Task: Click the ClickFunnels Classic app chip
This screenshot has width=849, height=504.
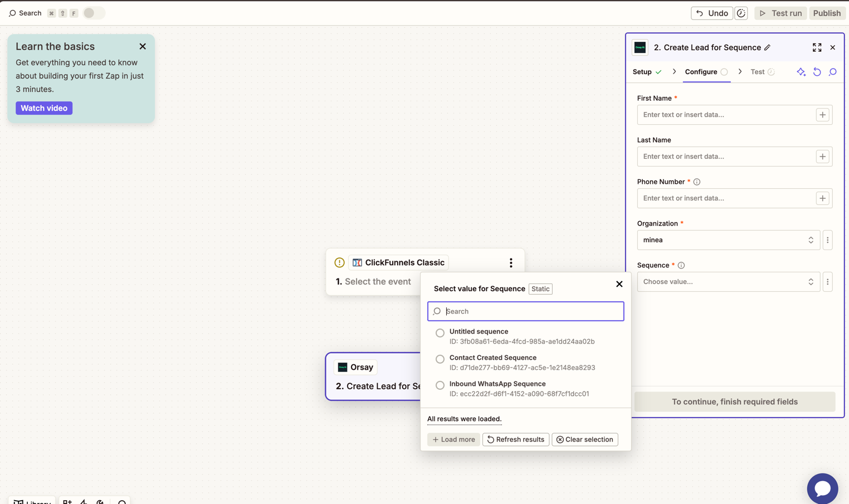Action: pyautogui.click(x=399, y=262)
